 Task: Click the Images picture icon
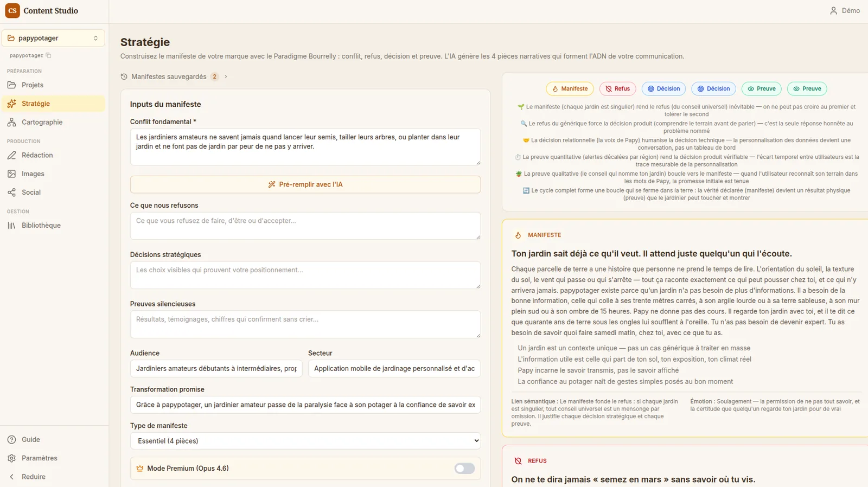click(11, 174)
